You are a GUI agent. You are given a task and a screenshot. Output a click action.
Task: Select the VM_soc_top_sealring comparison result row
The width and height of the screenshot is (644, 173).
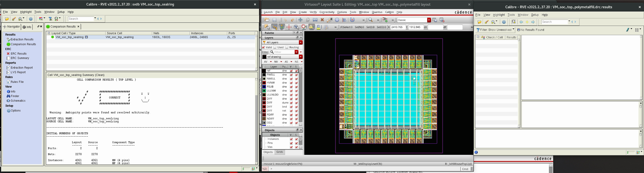[151, 37]
